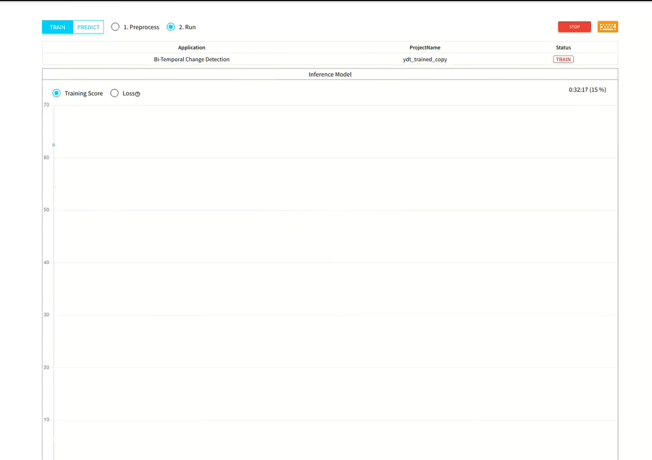Click the 30 gridline label on y-axis
This screenshot has width=652, height=460.
click(46, 315)
